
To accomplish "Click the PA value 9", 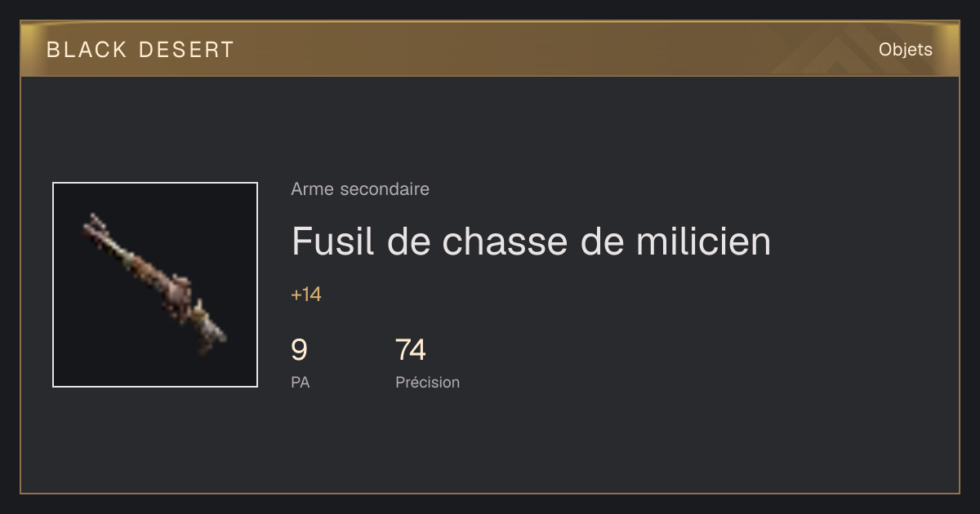I will tap(299, 350).
